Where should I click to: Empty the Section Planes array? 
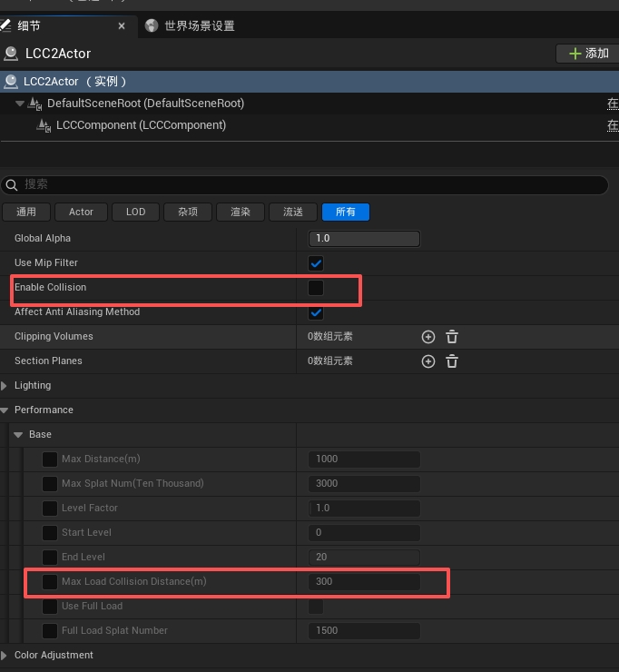coord(452,361)
